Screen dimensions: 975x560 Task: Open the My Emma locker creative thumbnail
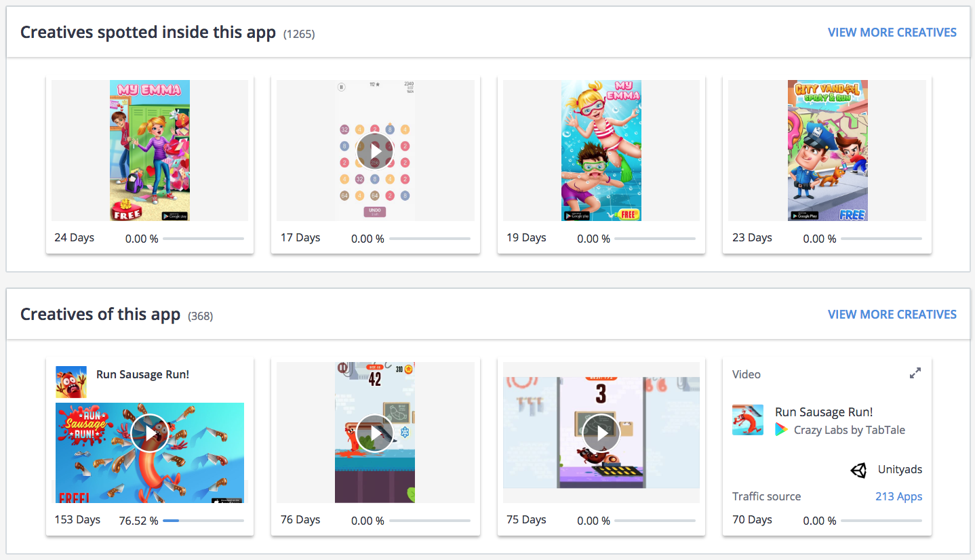(x=150, y=151)
